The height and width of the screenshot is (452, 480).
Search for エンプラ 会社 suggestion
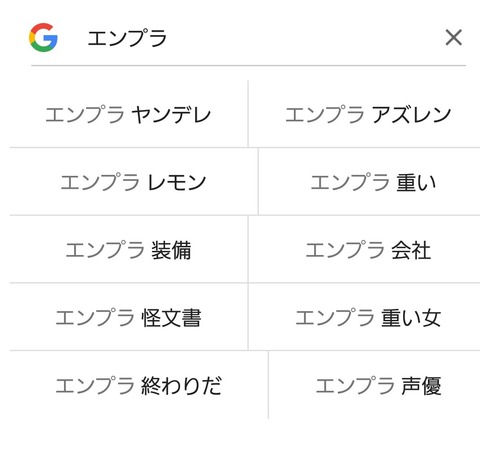click(x=365, y=250)
